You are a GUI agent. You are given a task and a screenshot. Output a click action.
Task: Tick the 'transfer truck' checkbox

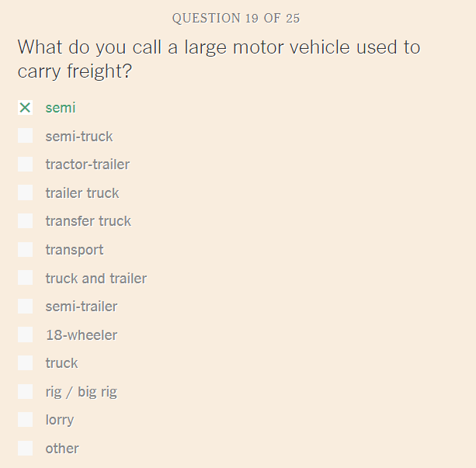[25, 221]
